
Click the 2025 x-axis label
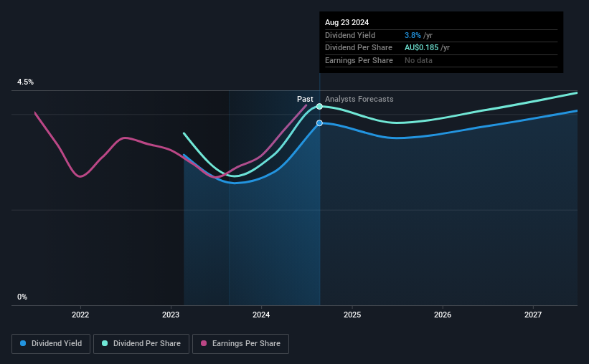[352, 315]
